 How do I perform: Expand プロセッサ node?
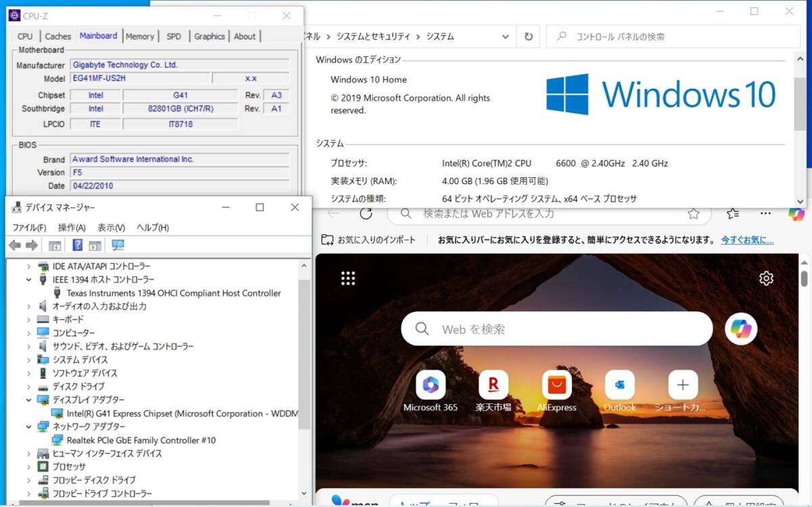[x=28, y=467]
